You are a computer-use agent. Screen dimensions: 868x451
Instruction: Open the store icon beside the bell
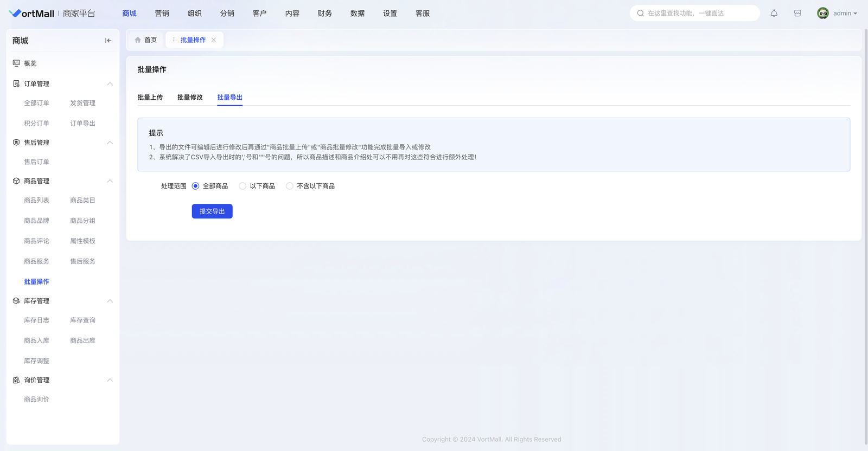(797, 14)
